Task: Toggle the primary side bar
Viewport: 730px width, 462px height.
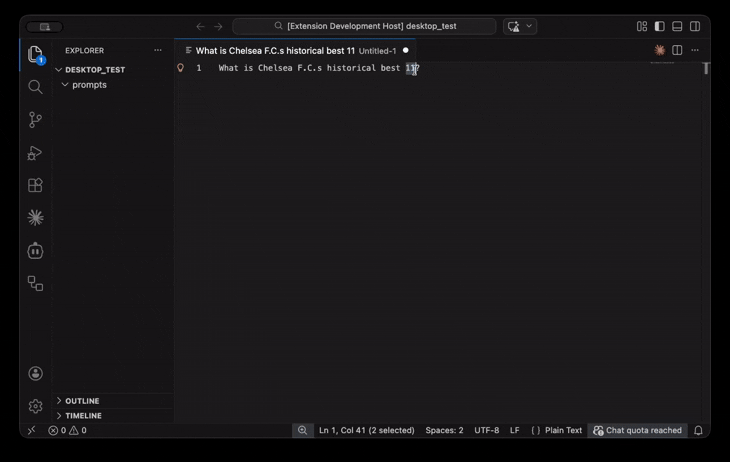Action: pyautogui.click(x=660, y=26)
